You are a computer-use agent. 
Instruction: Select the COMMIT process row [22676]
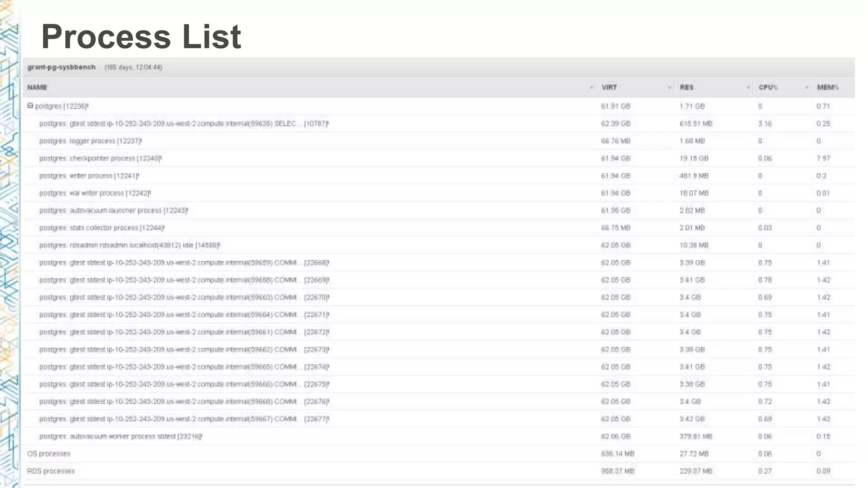[439, 402]
